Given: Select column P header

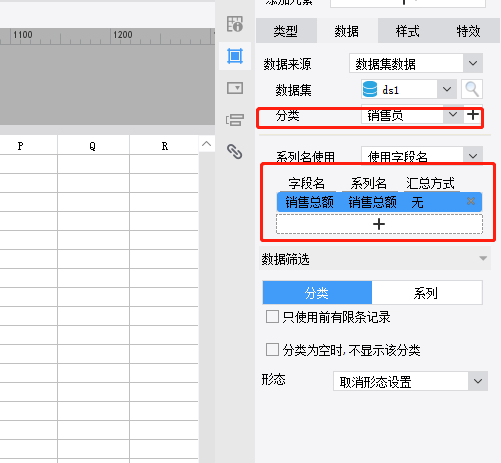Looking at the screenshot, I should [21, 146].
